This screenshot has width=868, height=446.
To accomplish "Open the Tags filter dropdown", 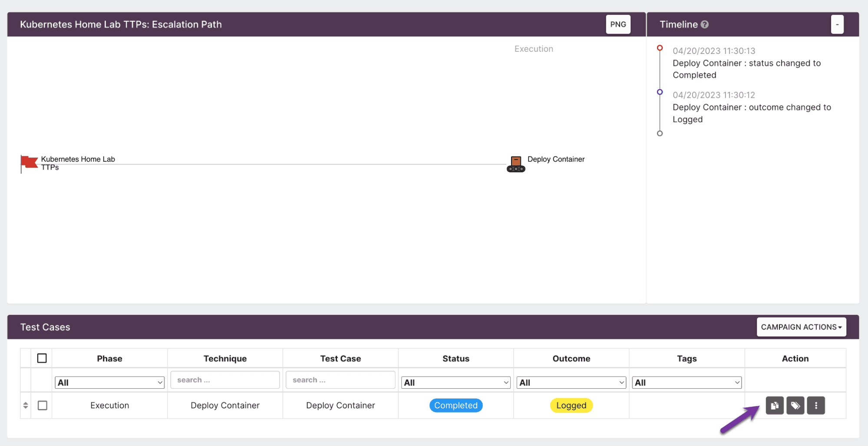I will click(686, 383).
